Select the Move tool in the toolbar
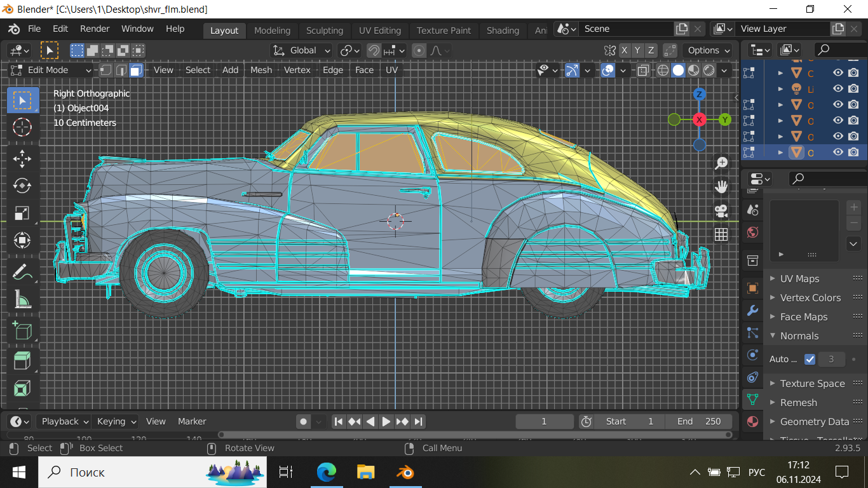The image size is (868, 488). click(x=22, y=158)
